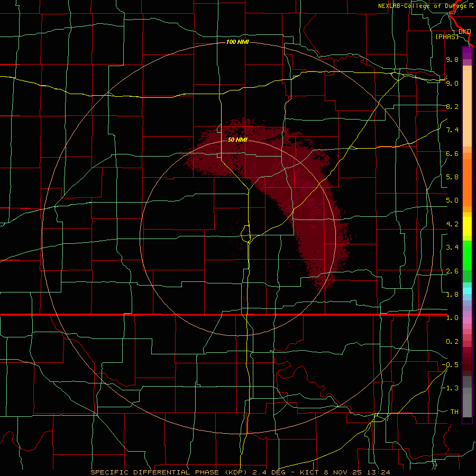Image resolution: width=476 pixels, height=476 pixels.
Task: Pick the cyan legend swatch near 1.8
Action: coord(467,291)
